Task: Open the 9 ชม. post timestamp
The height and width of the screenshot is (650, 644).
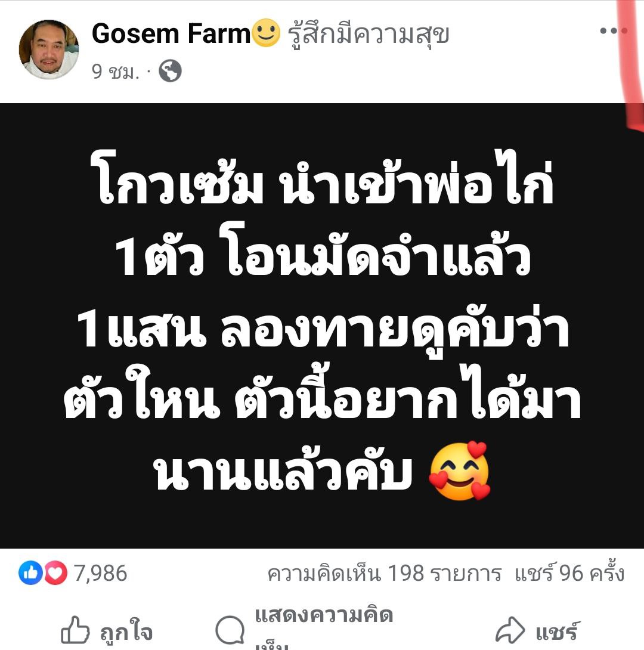Action: [115, 72]
